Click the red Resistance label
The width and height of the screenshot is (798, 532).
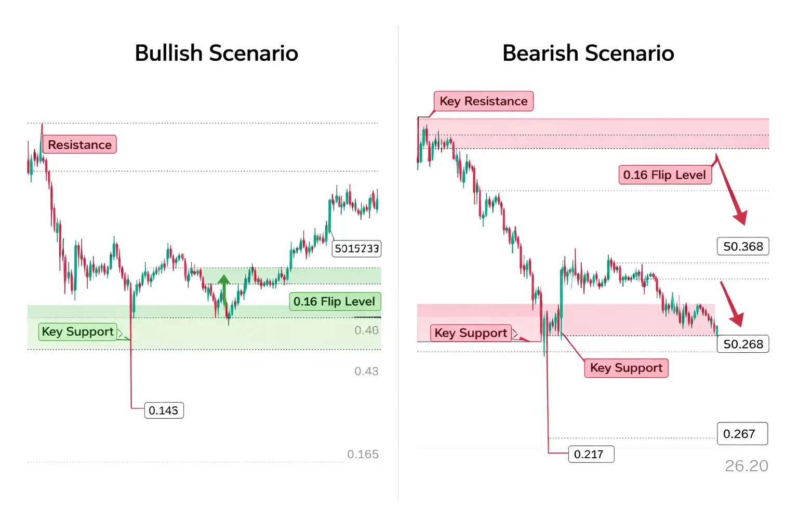point(79,144)
